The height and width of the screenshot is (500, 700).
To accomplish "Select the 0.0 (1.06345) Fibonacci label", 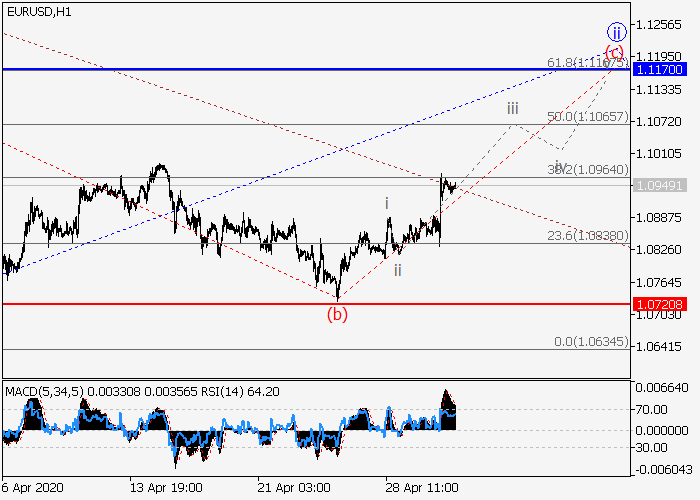I will 591,342.
